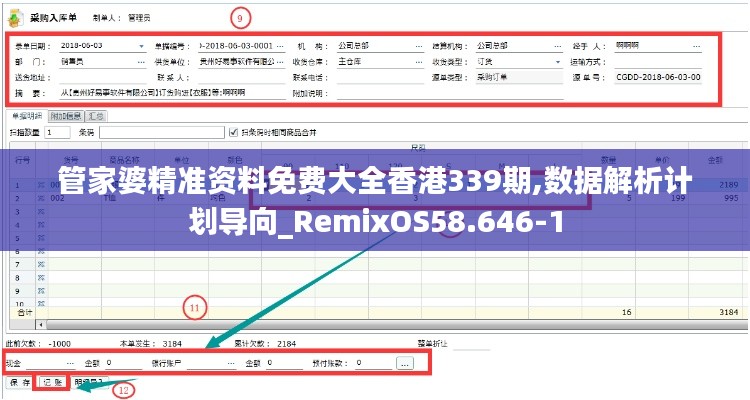This screenshot has height=400, width=750.
Task: Open the 录单日期 date dropdown
Action: point(138,46)
